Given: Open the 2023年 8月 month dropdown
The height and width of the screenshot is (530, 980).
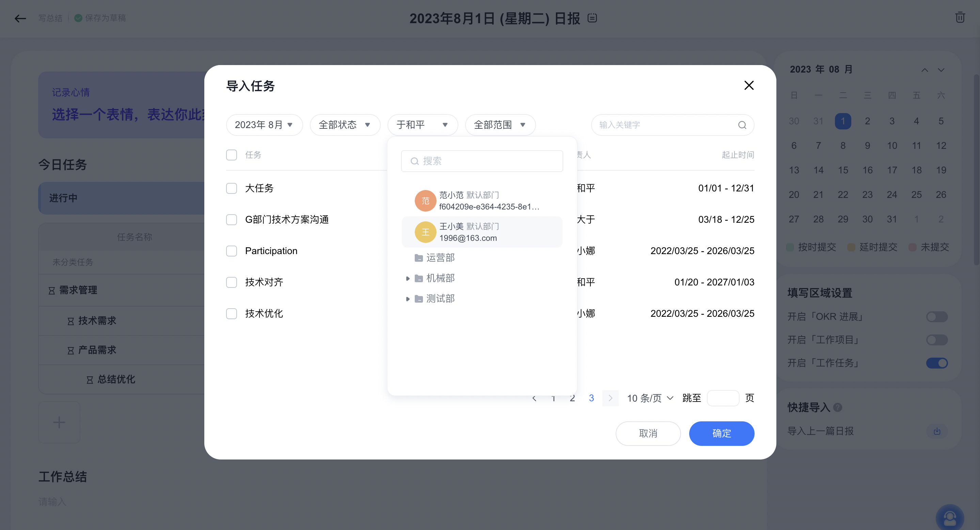Looking at the screenshot, I should (264, 125).
